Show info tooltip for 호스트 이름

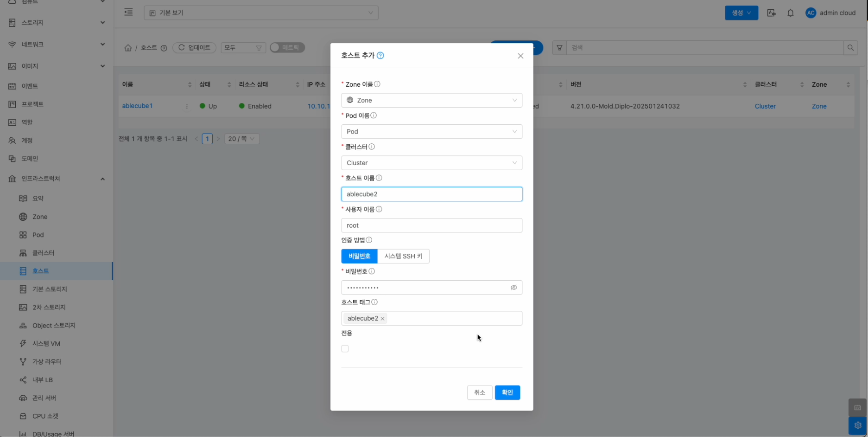[x=379, y=178]
